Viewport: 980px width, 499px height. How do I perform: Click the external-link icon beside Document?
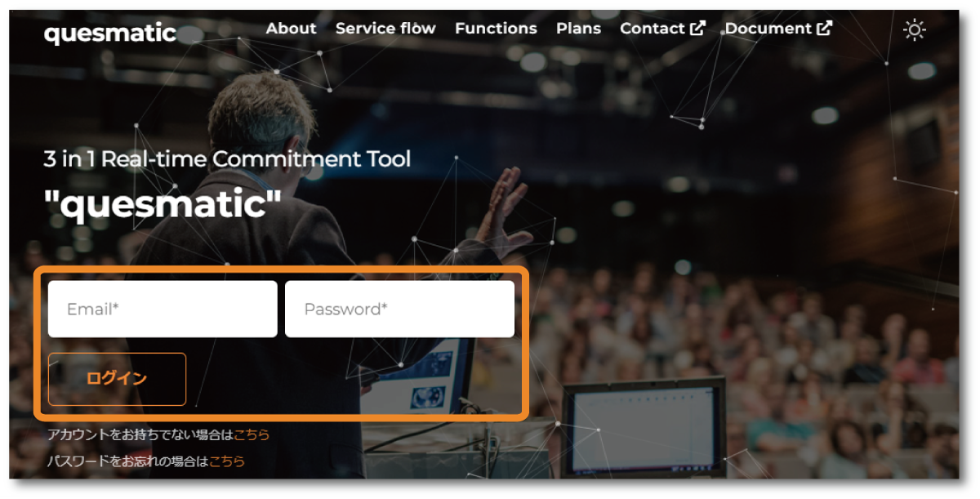(x=825, y=29)
